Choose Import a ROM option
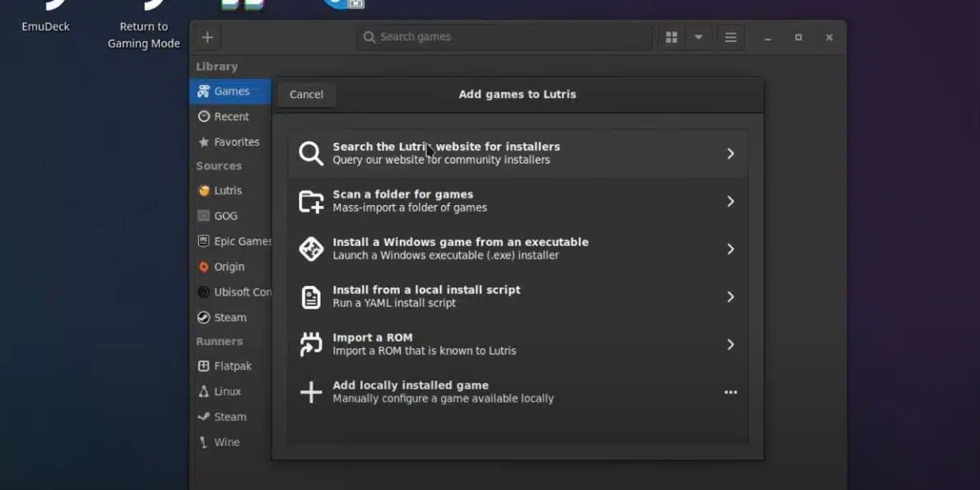 tap(518, 344)
